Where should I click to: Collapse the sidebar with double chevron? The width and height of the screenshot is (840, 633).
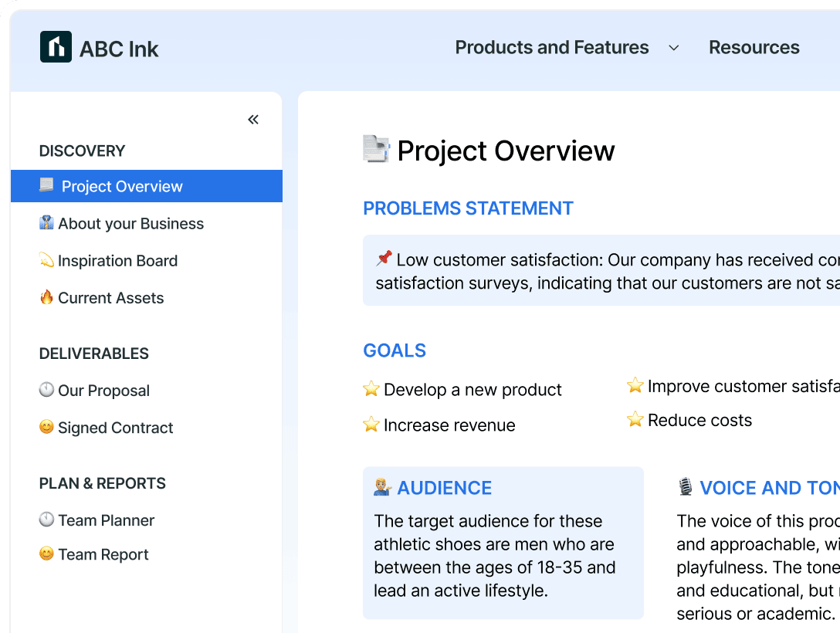point(253,120)
